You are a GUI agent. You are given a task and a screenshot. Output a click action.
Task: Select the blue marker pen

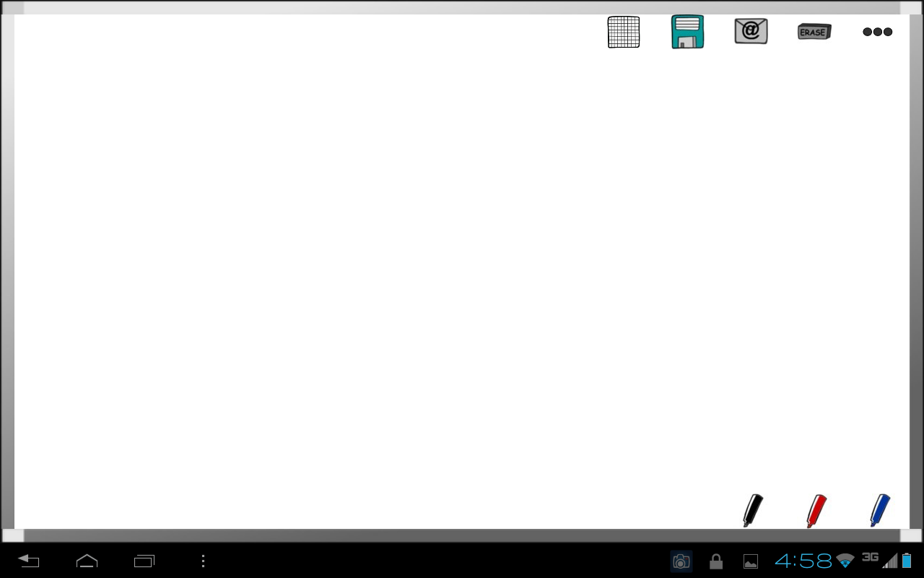coord(880,510)
